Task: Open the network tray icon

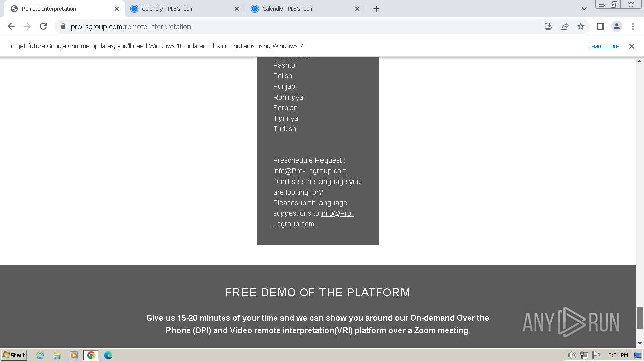Action: pyautogui.click(x=584, y=355)
